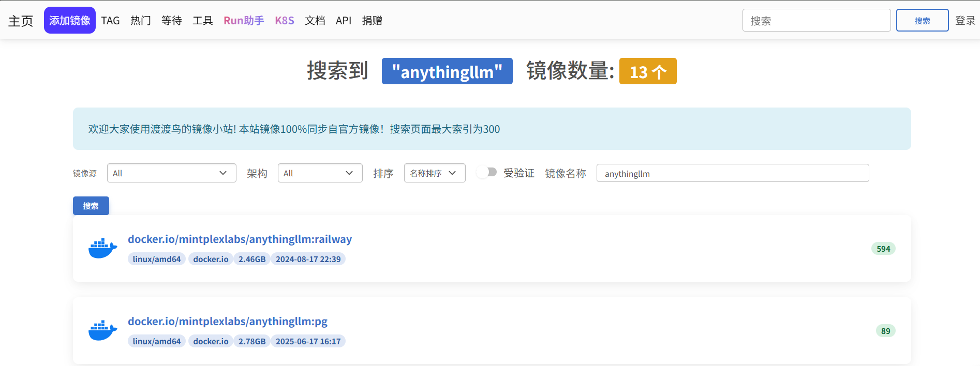
Task: Click the 2024-08-17 22:39 date tag
Action: point(308,259)
